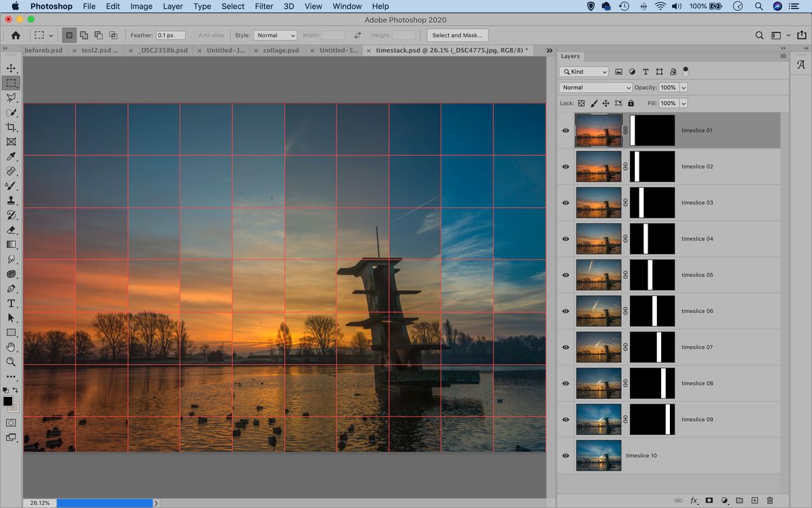Image resolution: width=812 pixels, height=508 pixels.
Task: Hide the timeslice 05 layer
Action: [x=566, y=274]
